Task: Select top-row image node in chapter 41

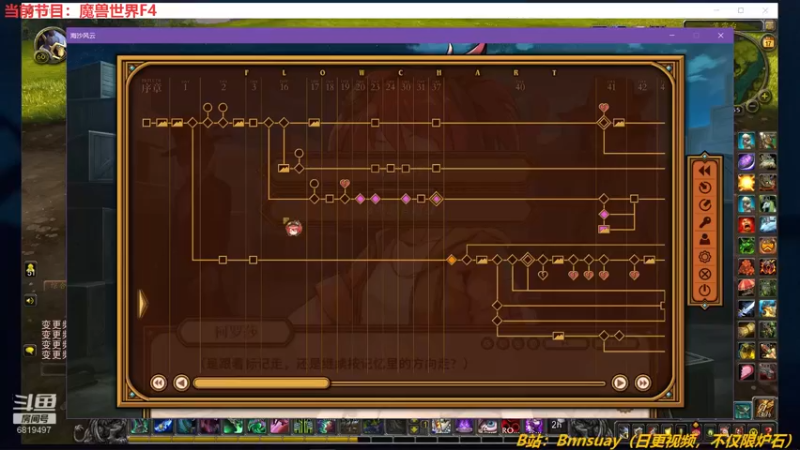Action: pyautogui.click(x=619, y=123)
